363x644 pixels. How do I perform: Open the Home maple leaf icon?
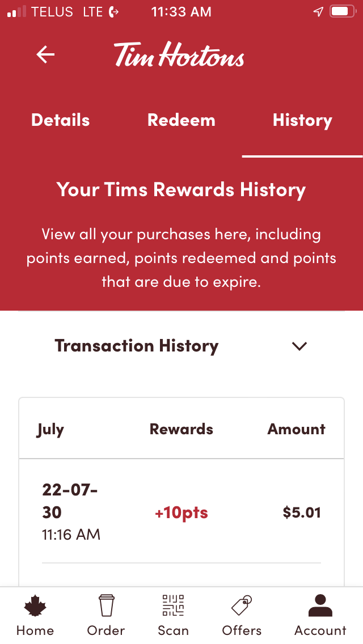tap(35, 606)
